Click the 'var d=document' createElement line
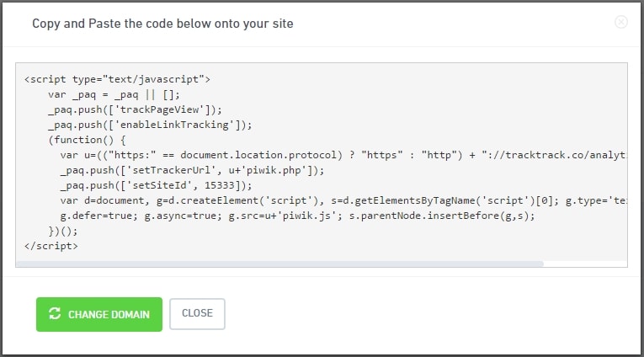The image size is (644, 357). 343,201
